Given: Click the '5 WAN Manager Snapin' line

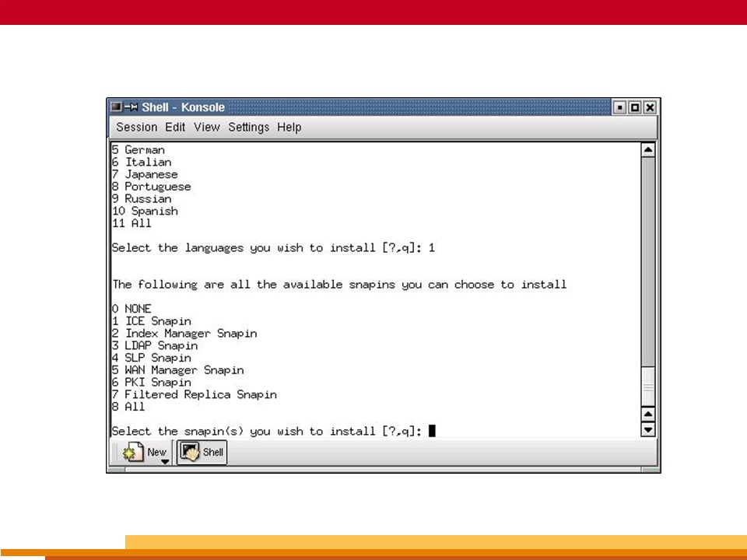Looking at the screenshot, I should pyautogui.click(x=177, y=370).
